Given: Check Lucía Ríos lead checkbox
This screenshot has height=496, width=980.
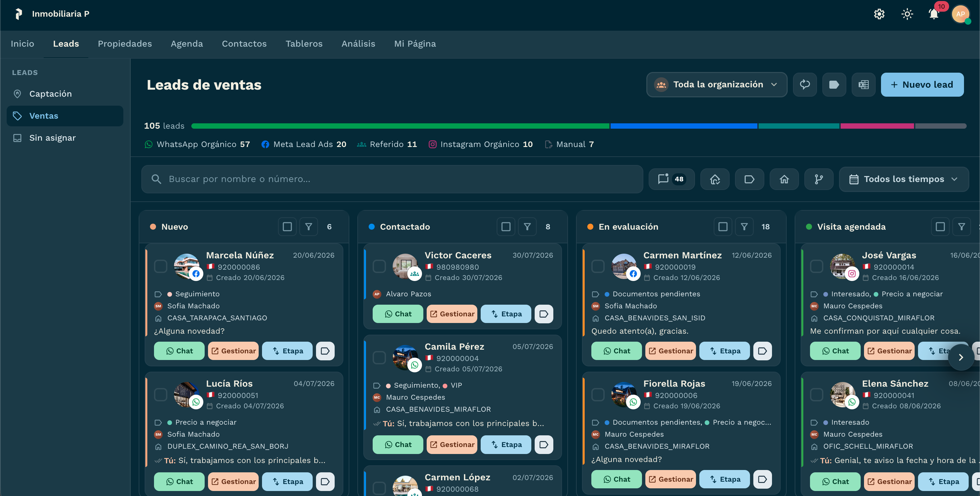Looking at the screenshot, I should (161, 394).
